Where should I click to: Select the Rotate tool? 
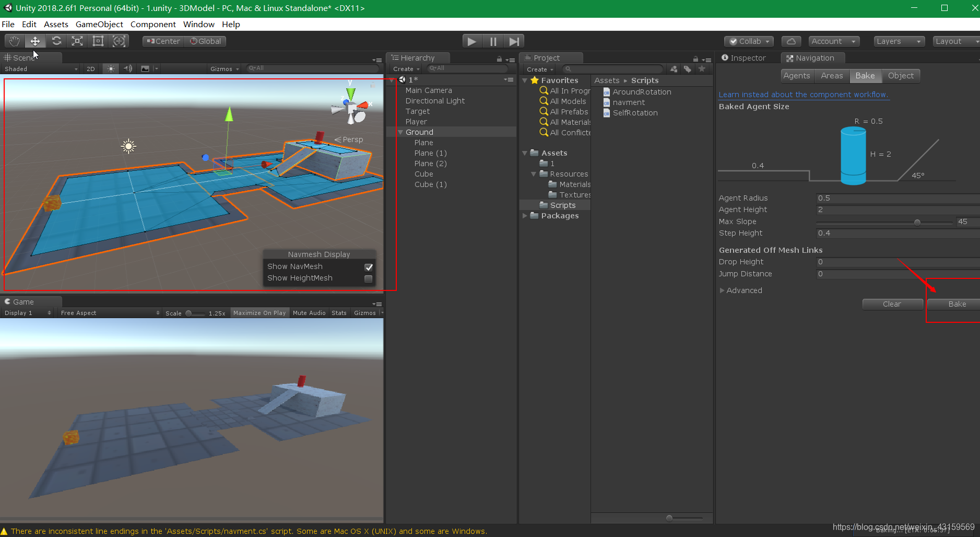pyautogui.click(x=56, y=41)
